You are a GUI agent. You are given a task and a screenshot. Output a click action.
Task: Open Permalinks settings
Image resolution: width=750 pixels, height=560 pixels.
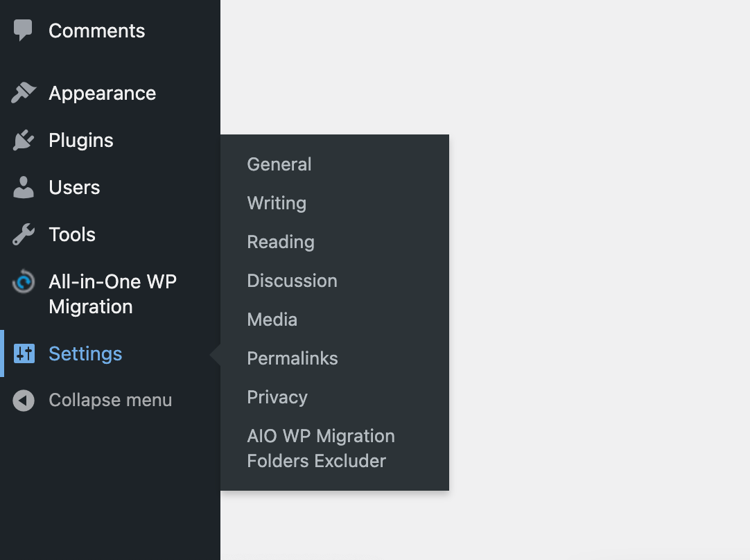click(x=293, y=358)
